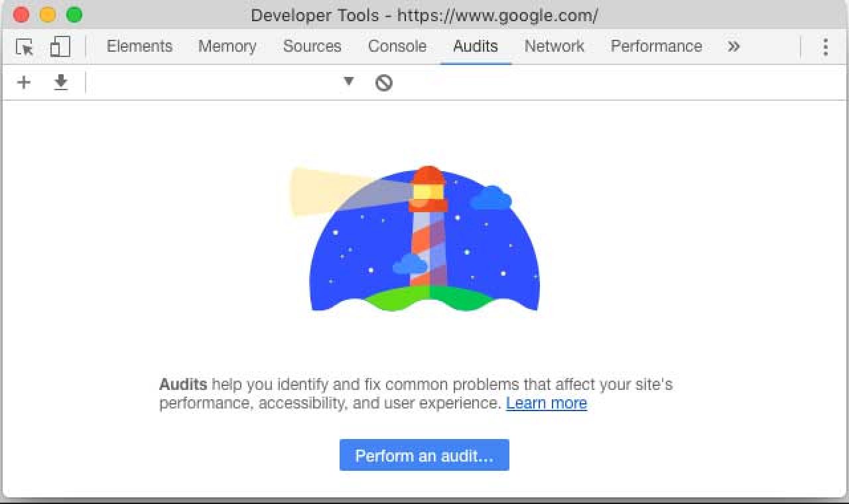
Task: Show more tabs via double chevron
Action: click(733, 46)
